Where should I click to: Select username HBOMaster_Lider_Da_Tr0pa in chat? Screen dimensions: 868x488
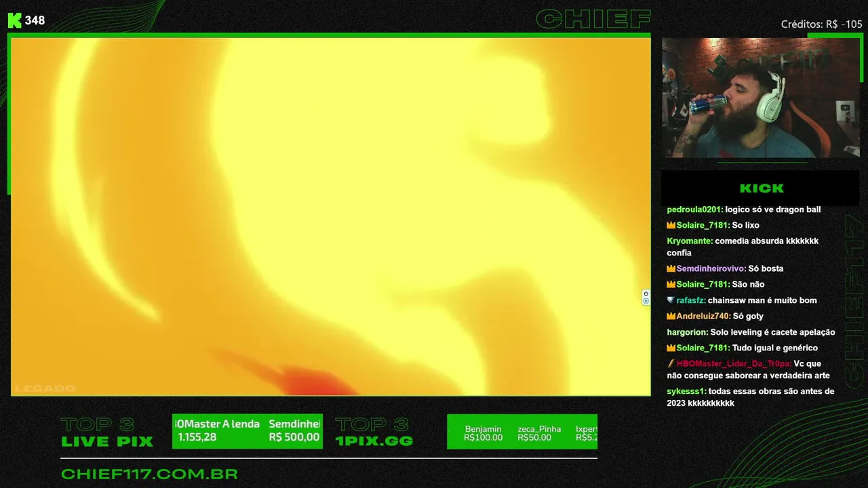point(734,363)
